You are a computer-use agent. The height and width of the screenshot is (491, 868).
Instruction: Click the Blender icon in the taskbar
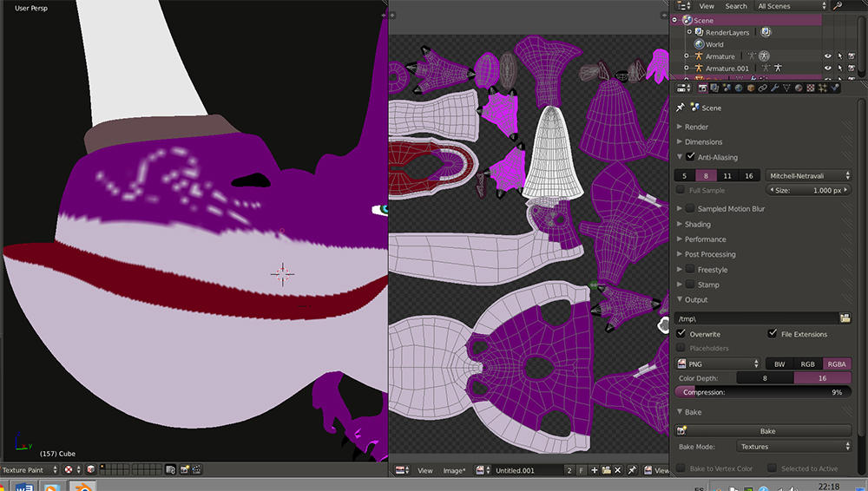coord(82,487)
